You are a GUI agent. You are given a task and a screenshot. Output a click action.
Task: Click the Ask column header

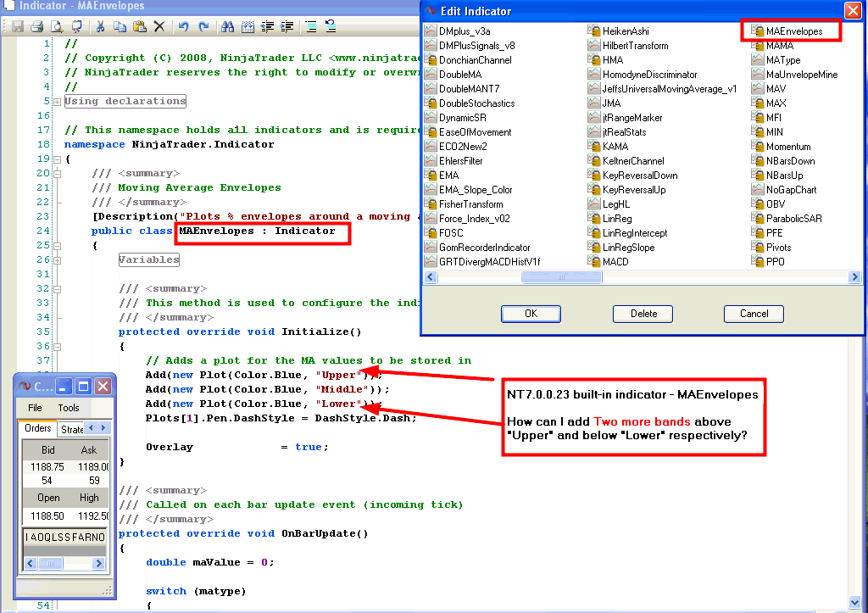pos(89,449)
